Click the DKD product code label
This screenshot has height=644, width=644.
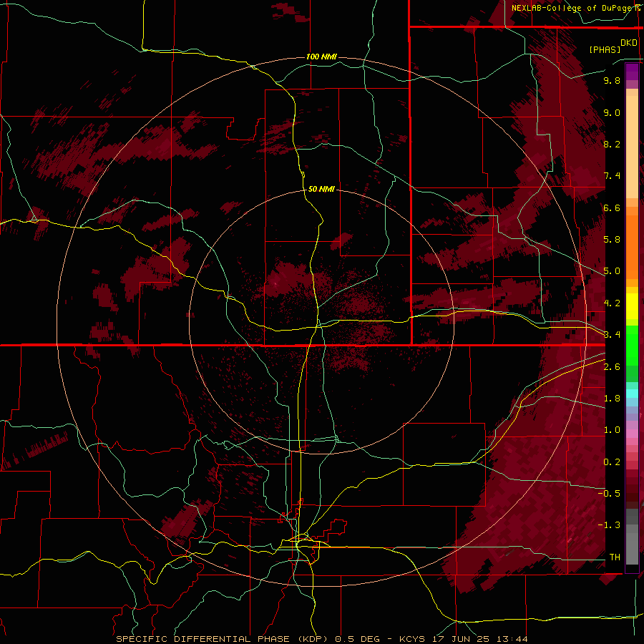click(629, 43)
